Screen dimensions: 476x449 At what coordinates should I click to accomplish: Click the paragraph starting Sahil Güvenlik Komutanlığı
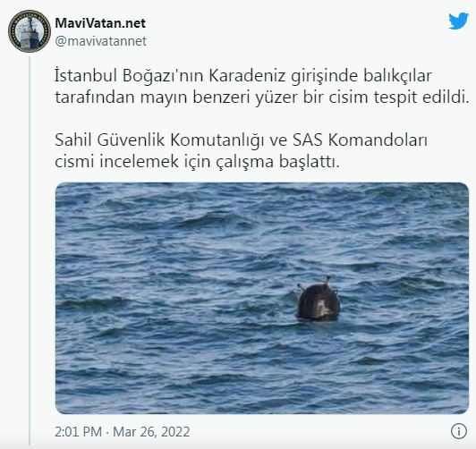click(x=241, y=151)
